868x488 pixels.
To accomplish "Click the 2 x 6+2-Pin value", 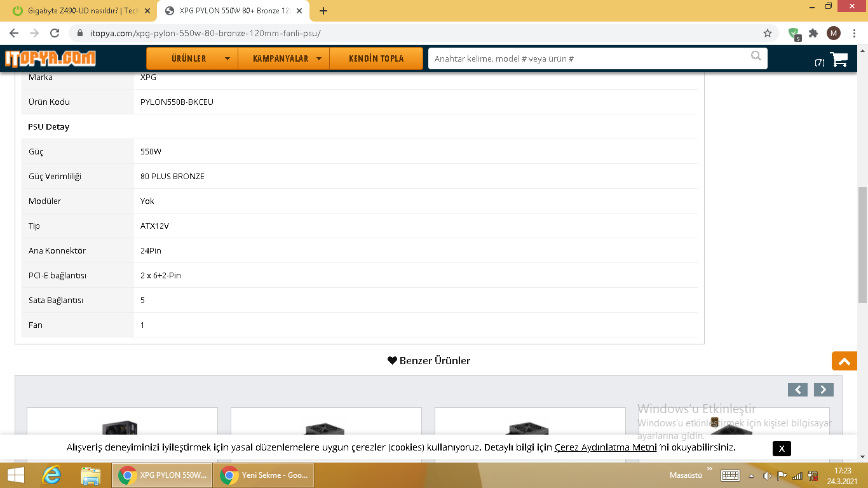I will tap(160, 275).
